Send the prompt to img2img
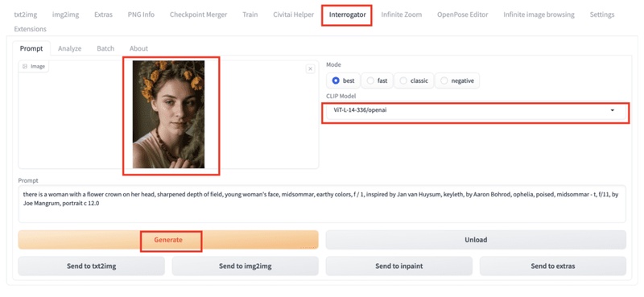644x297 pixels. point(245,266)
